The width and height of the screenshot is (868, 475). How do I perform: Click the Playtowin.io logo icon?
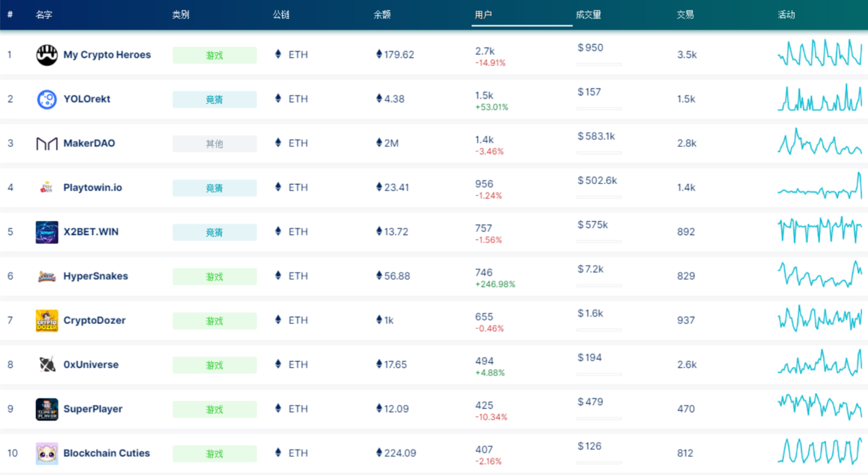click(47, 188)
